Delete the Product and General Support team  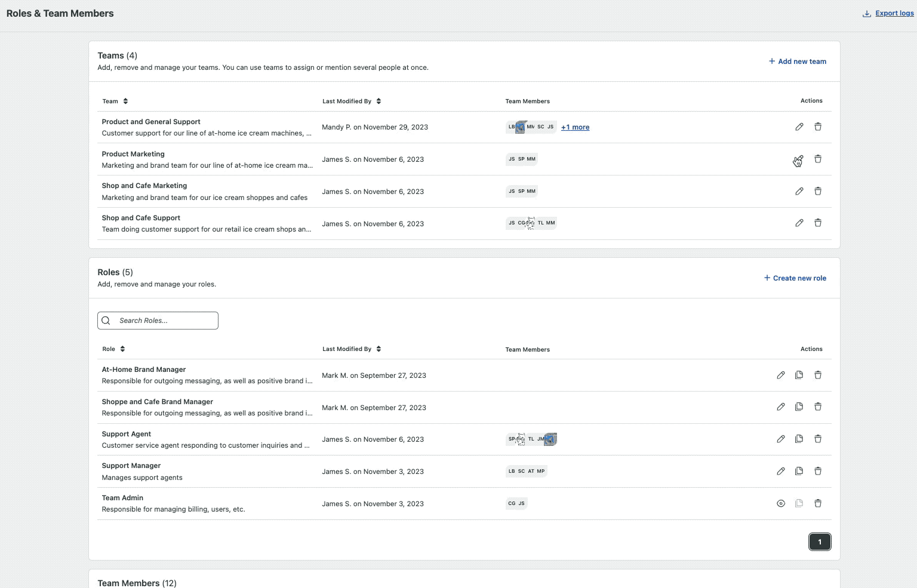[x=818, y=127]
